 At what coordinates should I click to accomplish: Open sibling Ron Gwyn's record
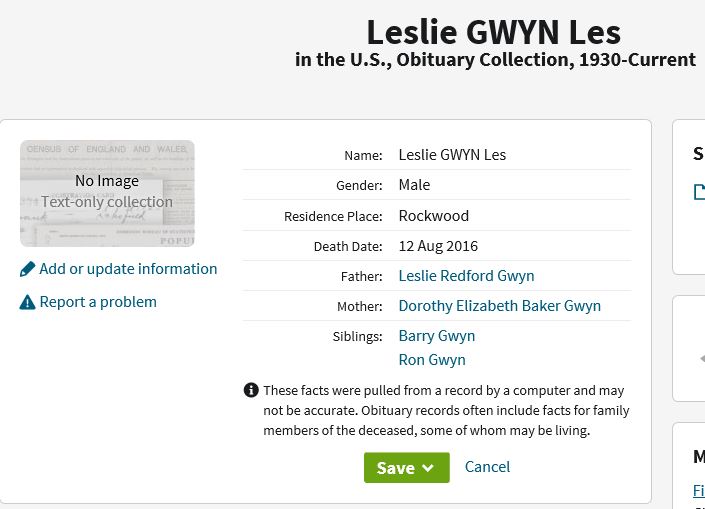click(x=432, y=360)
